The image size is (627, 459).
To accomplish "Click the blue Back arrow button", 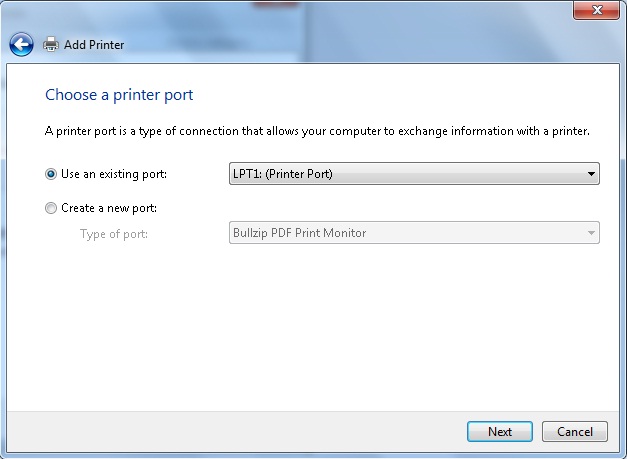I will click(22, 44).
